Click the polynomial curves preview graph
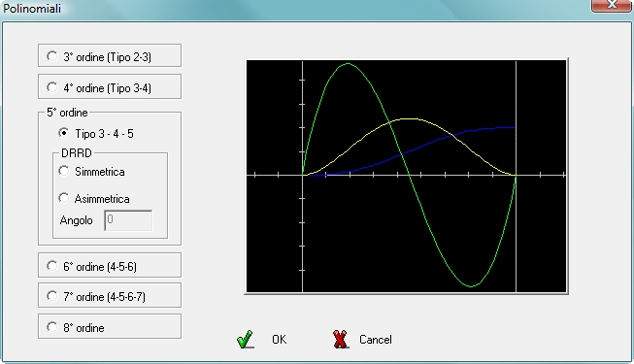Viewport: 634px width, 364px height. point(406,176)
